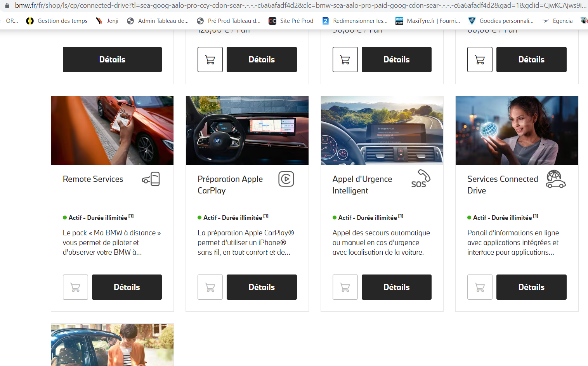
Task: Open the Goodies personnali... bookmark
Action: pos(501,21)
